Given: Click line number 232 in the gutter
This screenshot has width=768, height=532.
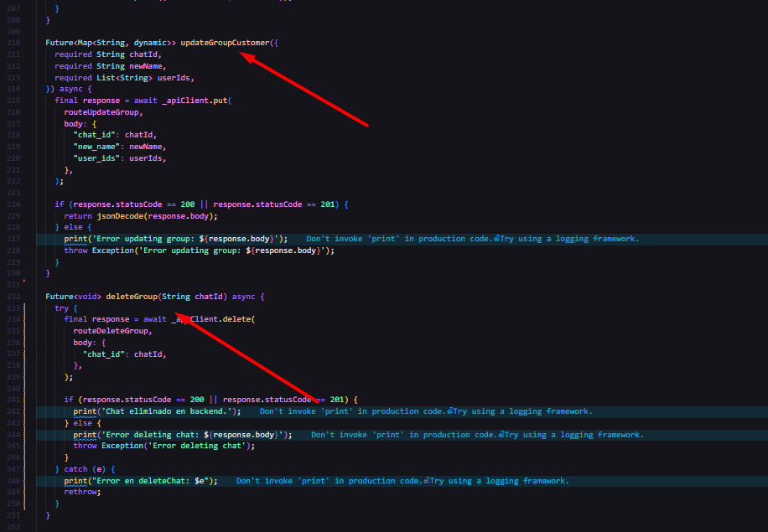Looking at the screenshot, I should (x=13, y=297).
